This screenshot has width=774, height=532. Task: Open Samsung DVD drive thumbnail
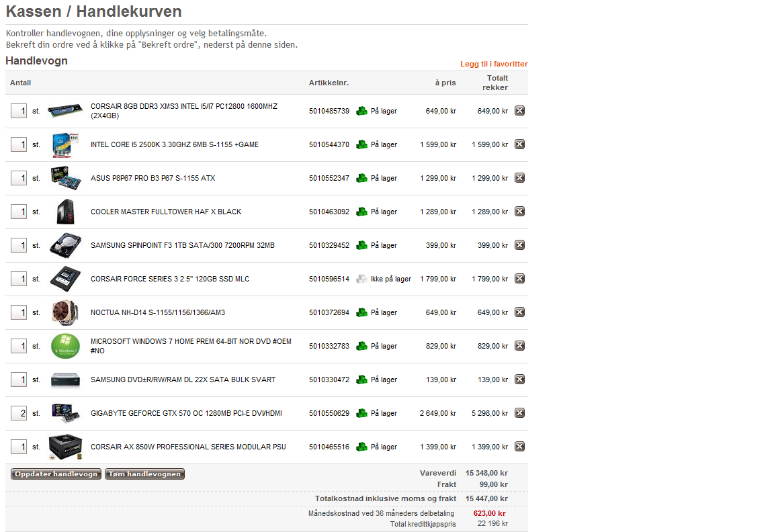[65, 380]
